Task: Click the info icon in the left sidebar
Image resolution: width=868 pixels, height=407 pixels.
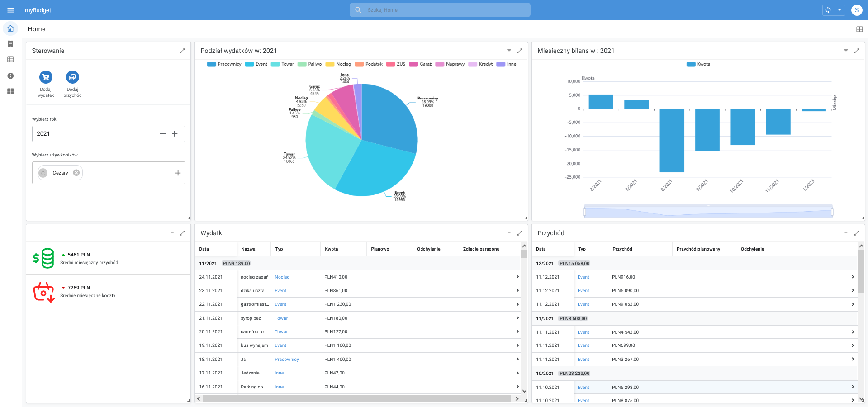Action: coord(10,75)
